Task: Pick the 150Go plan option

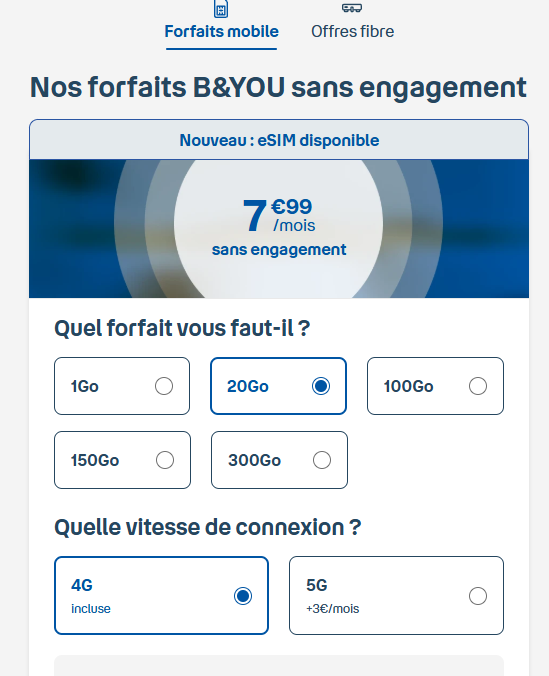Action: pos(122,460)
